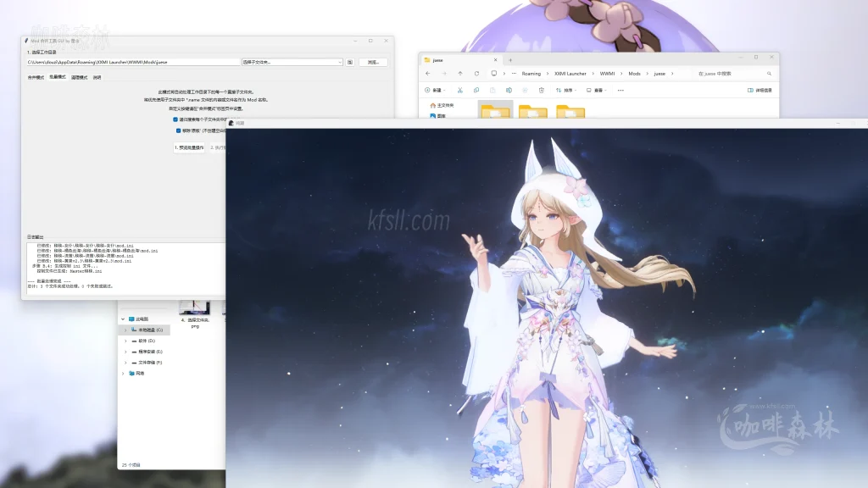
Task: Open the 选择子文件夹 combo box
Action: [x=292, y=61]
